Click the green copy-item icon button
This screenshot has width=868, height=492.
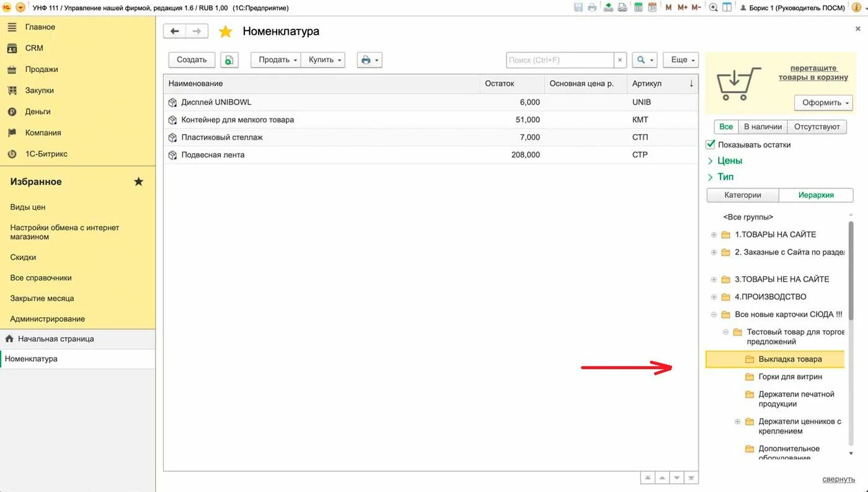[x=229, y=60]
